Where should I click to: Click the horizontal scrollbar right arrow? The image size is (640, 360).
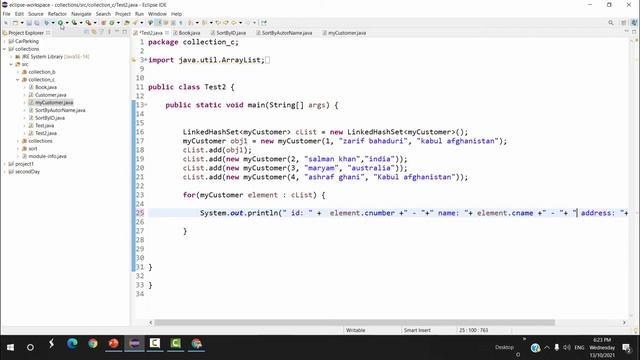624,322
